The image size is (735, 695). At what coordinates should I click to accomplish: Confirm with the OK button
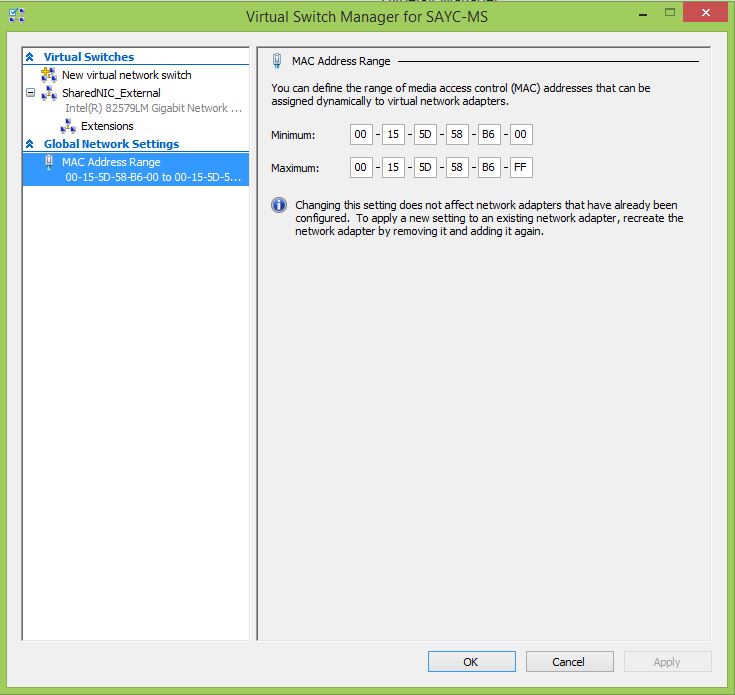pos(472,662)
